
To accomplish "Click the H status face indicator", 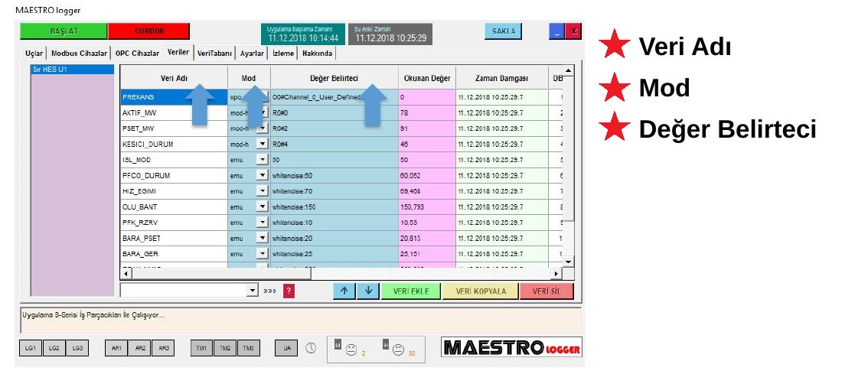I will (398, 350).
